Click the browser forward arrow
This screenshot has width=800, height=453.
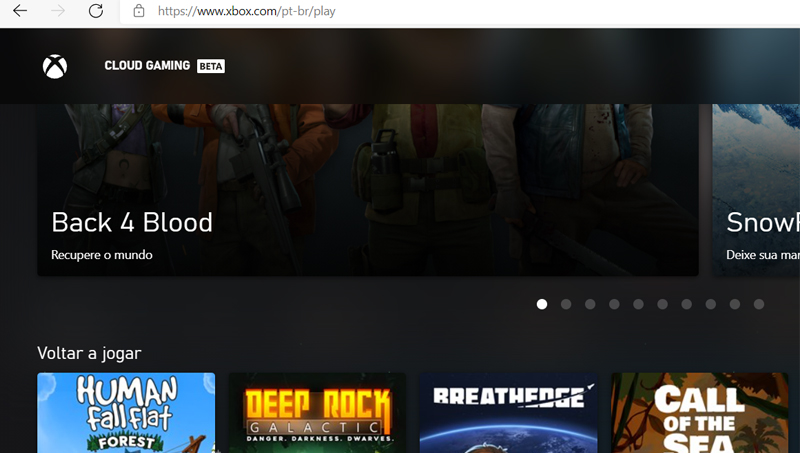click(x=58, y=11)
